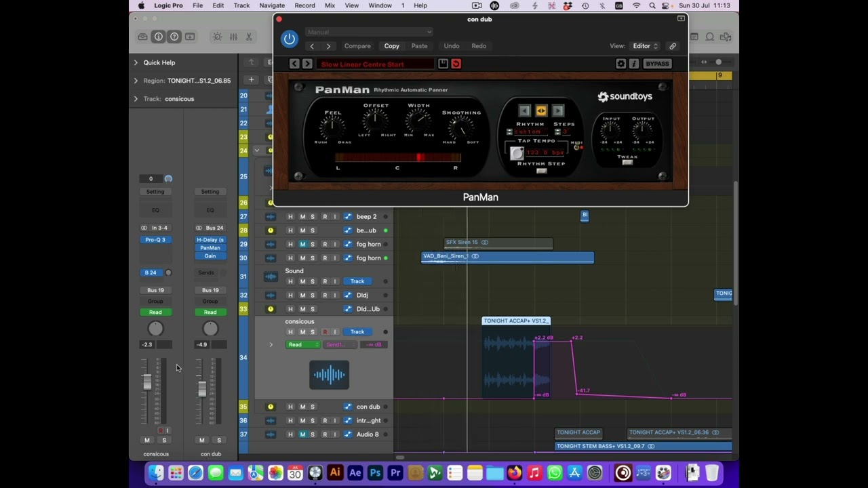This screenshot has width=868, height=488.
Task: Open the Editors scissors toolbar icon
Action: 249,37
